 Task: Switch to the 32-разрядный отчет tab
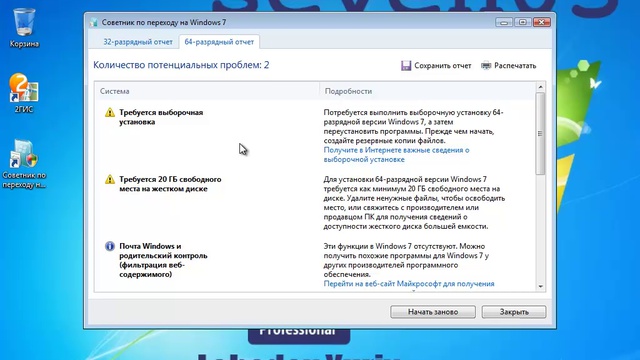(138, 42)
